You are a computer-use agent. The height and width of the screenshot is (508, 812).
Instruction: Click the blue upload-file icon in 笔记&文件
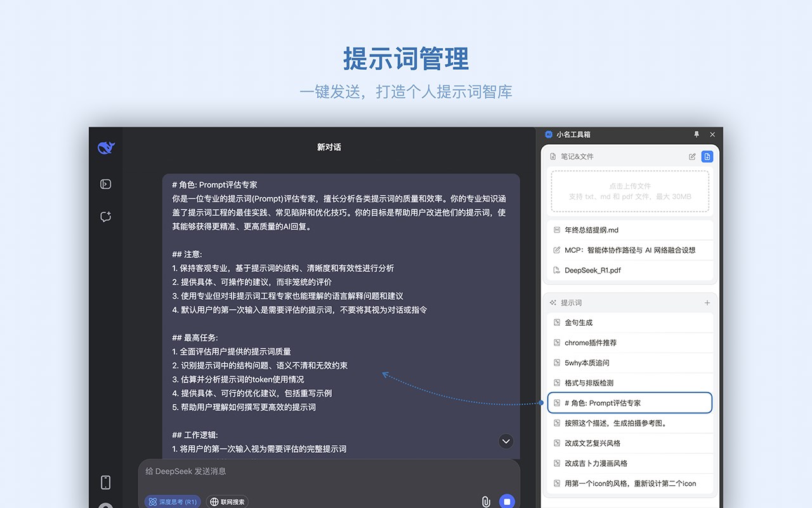pos(707,156)
